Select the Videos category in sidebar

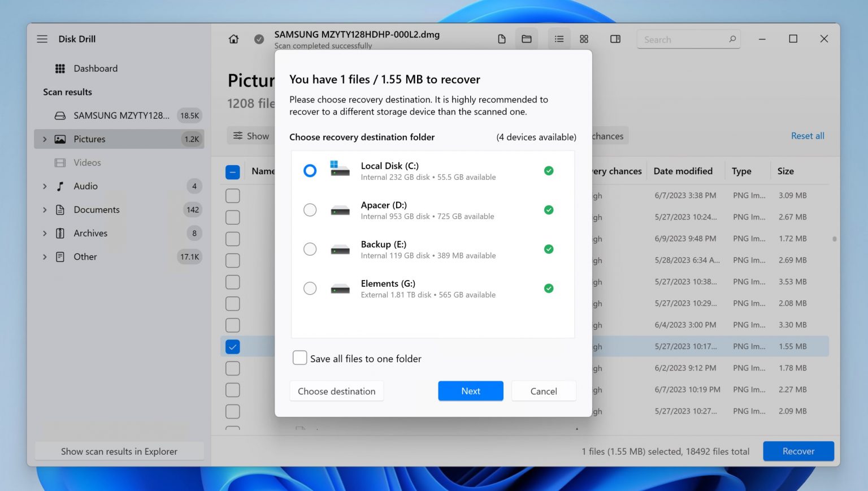(x=87, y=162)
